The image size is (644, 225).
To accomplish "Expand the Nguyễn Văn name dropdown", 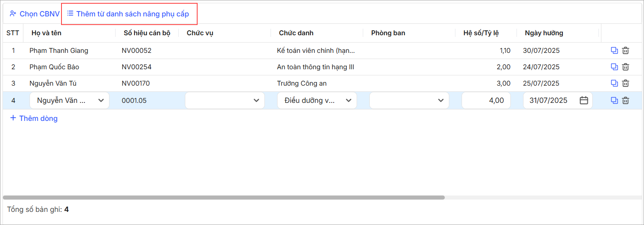I will (x=69, y=100).
